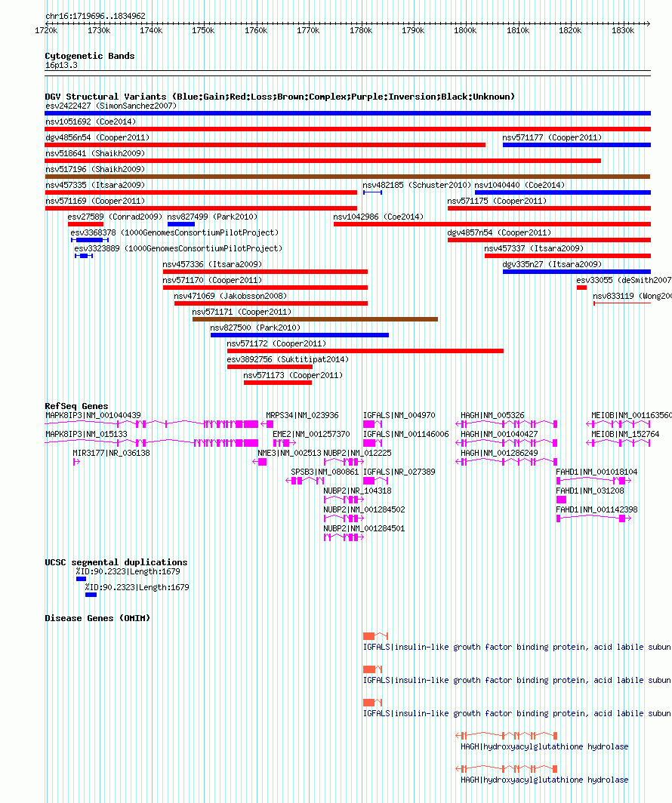Click the nsv571172 (Cooper2011) label
672x803 pixels.
276,344
